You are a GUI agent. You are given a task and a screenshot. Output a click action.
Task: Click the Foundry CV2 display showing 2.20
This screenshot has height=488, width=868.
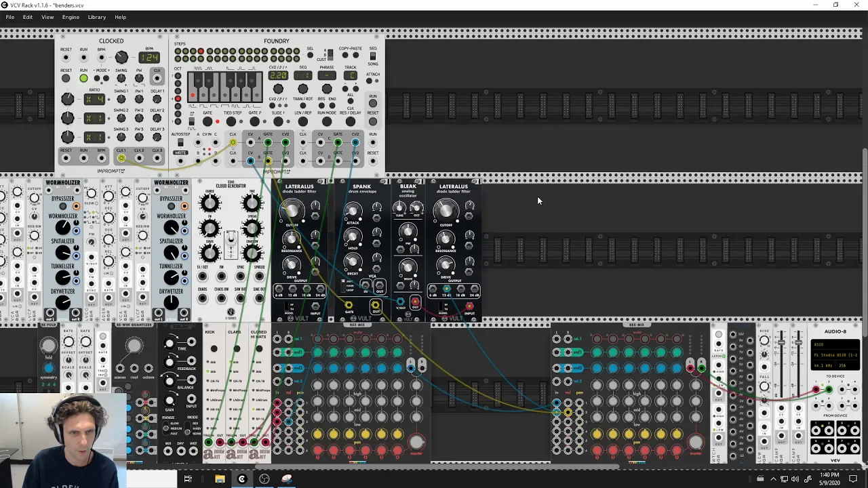point(278,75)
